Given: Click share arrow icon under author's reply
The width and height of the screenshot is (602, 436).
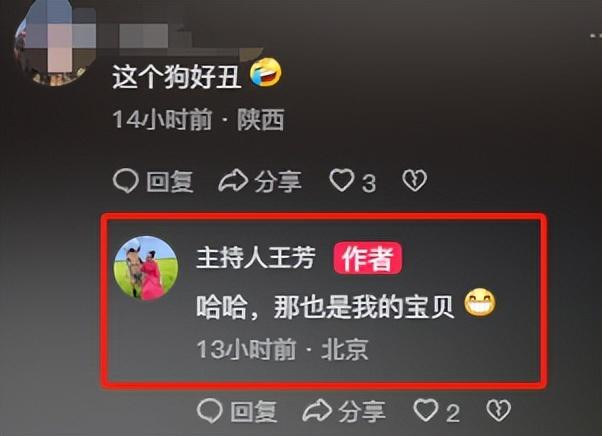Looking at the screenshot, I should tap(317, 411).
